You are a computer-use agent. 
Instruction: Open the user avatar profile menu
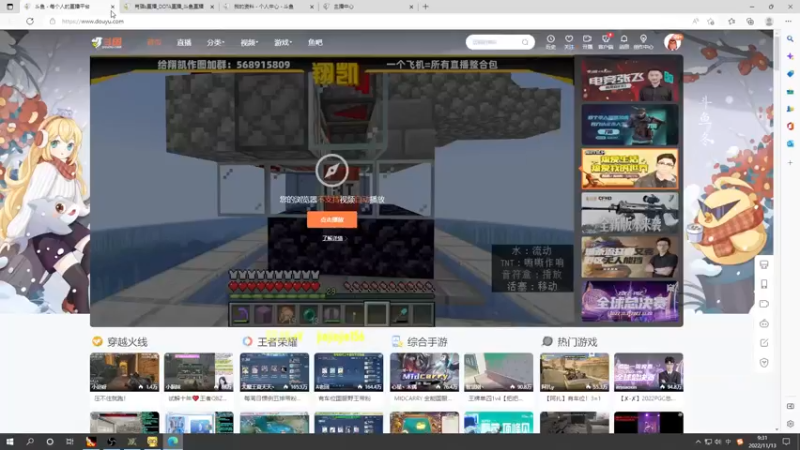coord(672,42)
